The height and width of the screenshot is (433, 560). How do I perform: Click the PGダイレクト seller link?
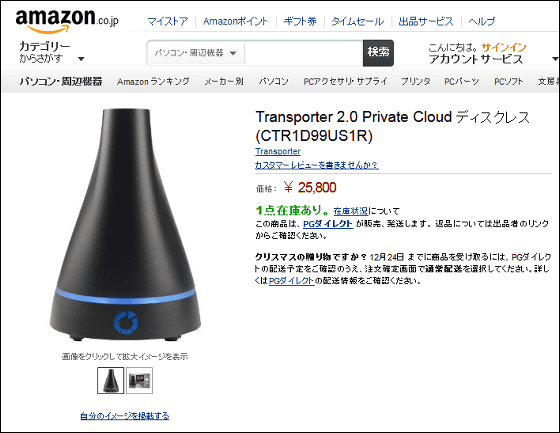tap(328, 224)
